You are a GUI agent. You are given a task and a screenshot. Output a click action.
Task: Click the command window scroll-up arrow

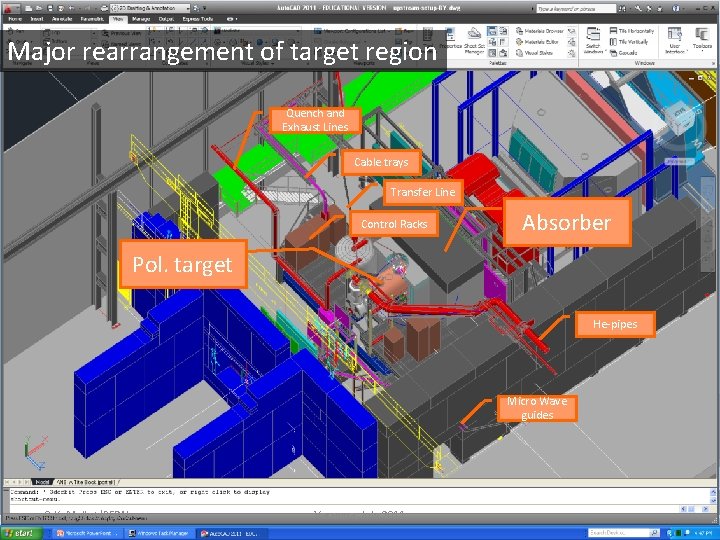[713, 491]
